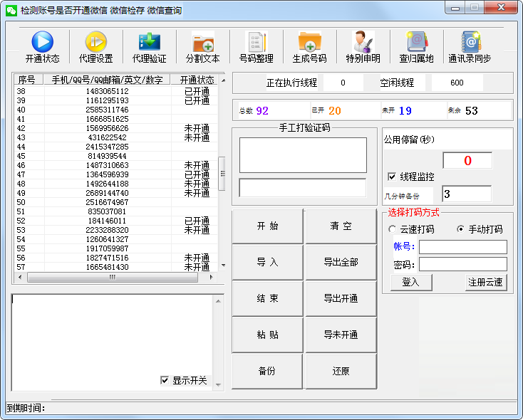Uncheck the 显示开关 checkbox
Image resolution: width=523 pixels, height=420 pixels.
coord(165,381)
